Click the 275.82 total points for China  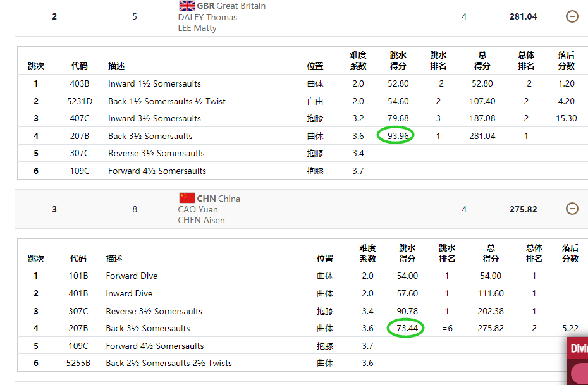pyautogui.click(x=523, y=209)
